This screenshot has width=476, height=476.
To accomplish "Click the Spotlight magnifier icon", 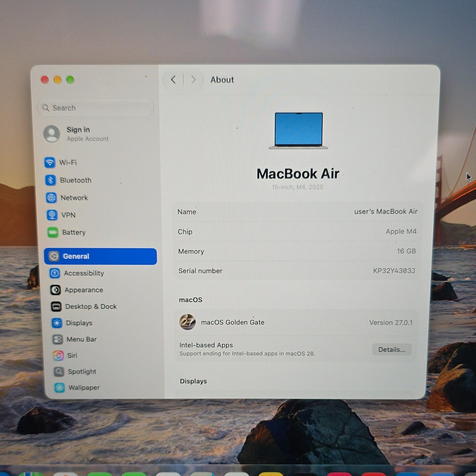I will click(x=59, y=371).
